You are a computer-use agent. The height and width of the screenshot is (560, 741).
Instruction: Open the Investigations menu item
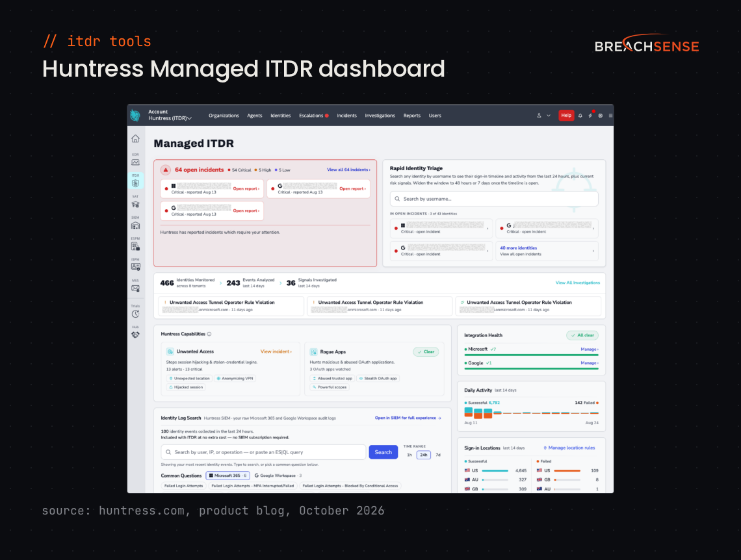tap(380, 115)
